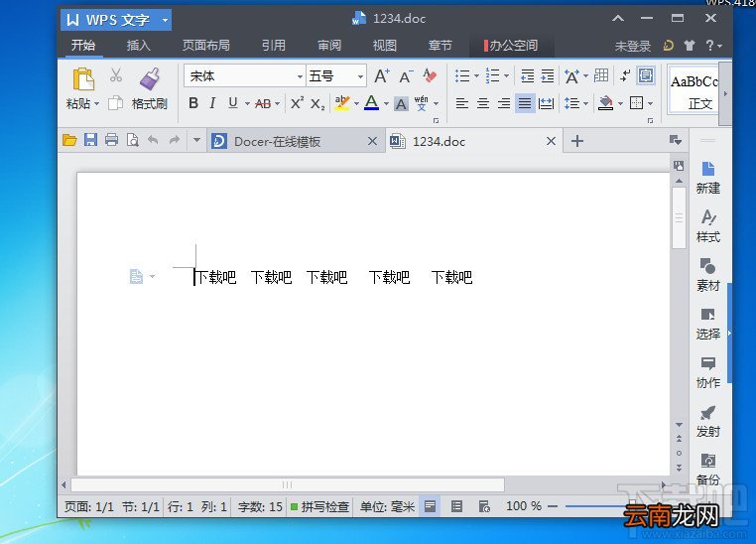This screenshot has height=544, width=756.
Task: Click the Paste clipboard icon
Action: (83, 79)
